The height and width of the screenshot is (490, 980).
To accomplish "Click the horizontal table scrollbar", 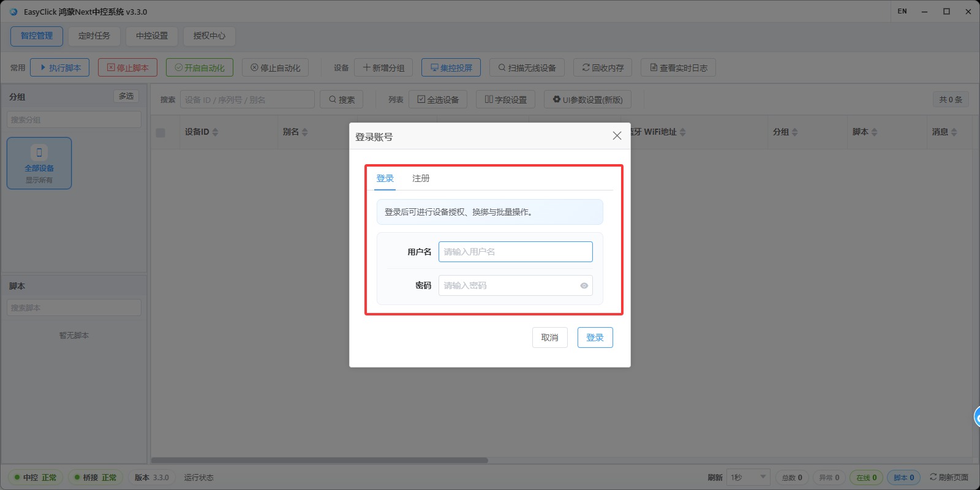I will tap(320, 460).
